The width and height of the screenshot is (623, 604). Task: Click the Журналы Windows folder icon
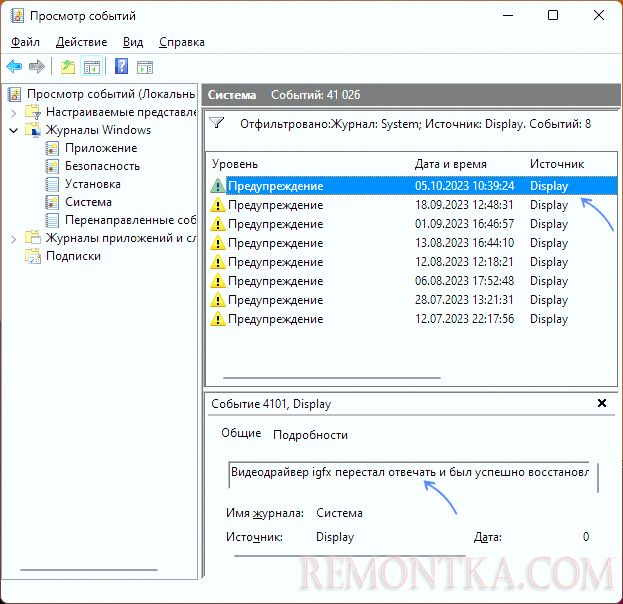coord(33,130)
